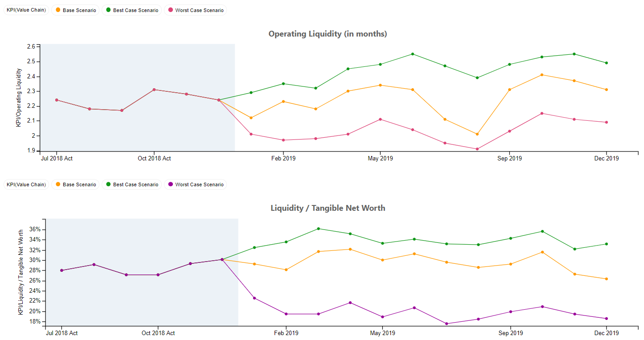Click Oct 2018 Act axis label in bottom chart
Screen dimensions: 644x340
(158, 333)
